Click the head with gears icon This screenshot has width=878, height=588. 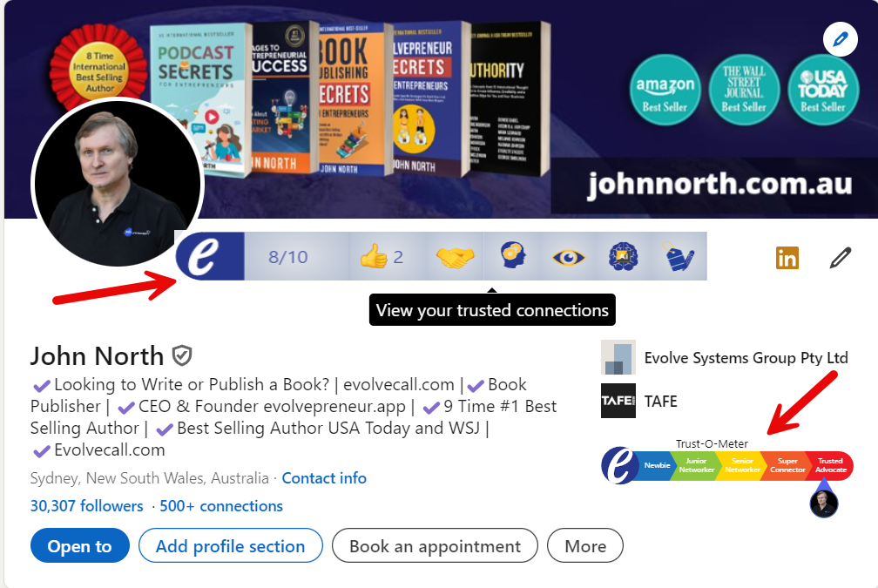(513, 256)
